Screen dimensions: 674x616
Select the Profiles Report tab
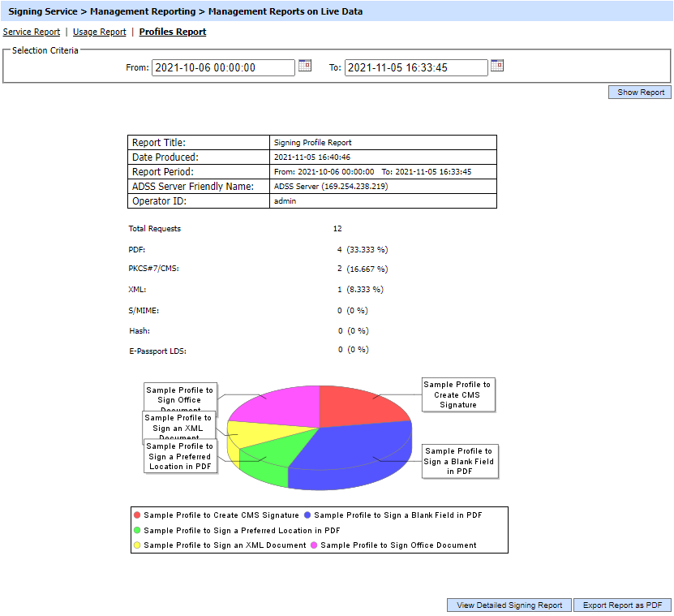[x=173, y=32]
